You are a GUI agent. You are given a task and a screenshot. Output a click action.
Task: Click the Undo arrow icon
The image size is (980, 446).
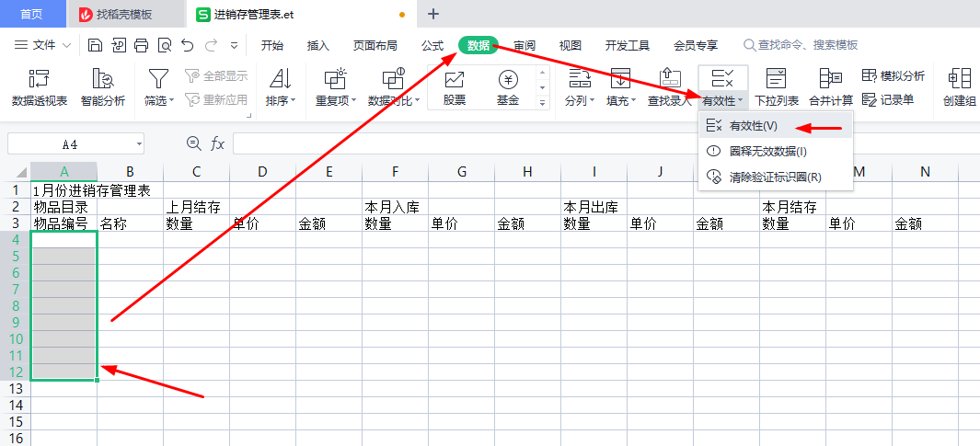pyautogui.click(x=188, y=45)
